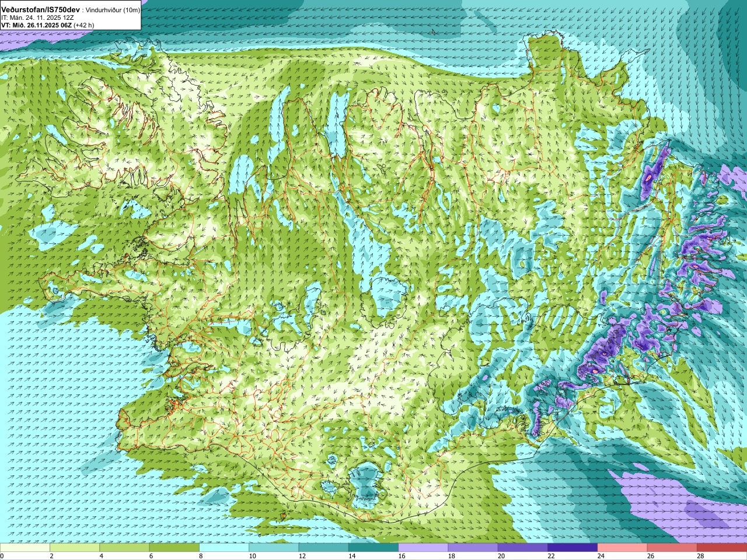Select the "Vindurhviður (10m)" parameter label
Viewport: 747px width, 560px height.
[x=113, y=10]
